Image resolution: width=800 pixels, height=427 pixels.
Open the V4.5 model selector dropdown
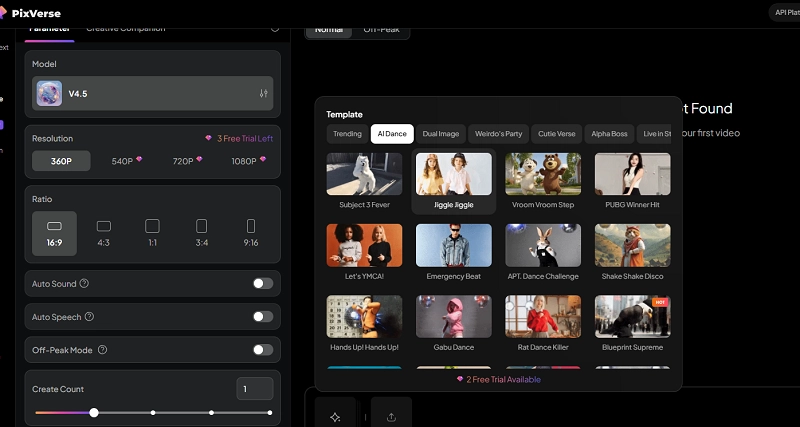pyautogui.click(x=152, y=93)
